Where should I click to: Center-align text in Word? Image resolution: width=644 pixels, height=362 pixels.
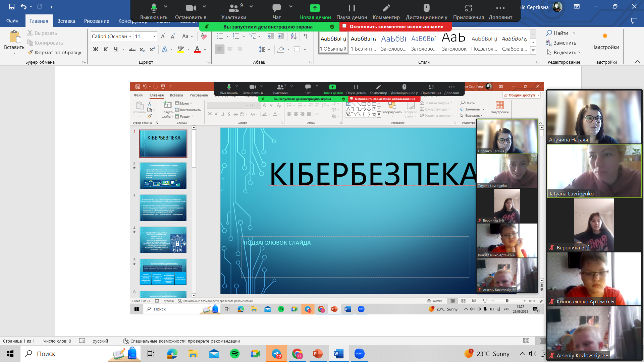coord(230,49)
